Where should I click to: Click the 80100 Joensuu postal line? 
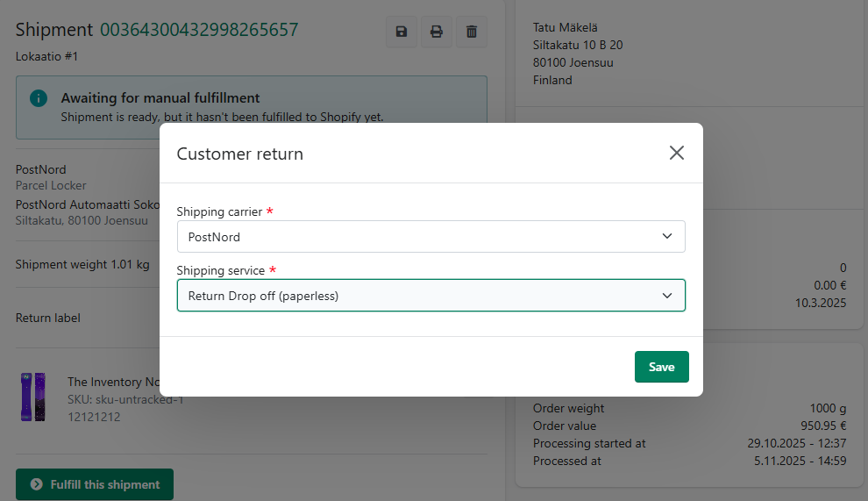coord(573,62)
